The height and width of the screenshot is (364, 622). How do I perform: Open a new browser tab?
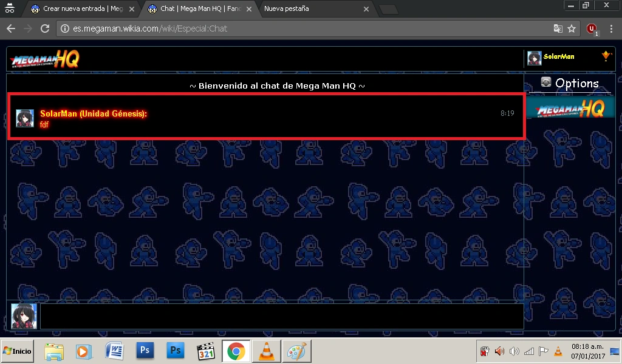388,9
